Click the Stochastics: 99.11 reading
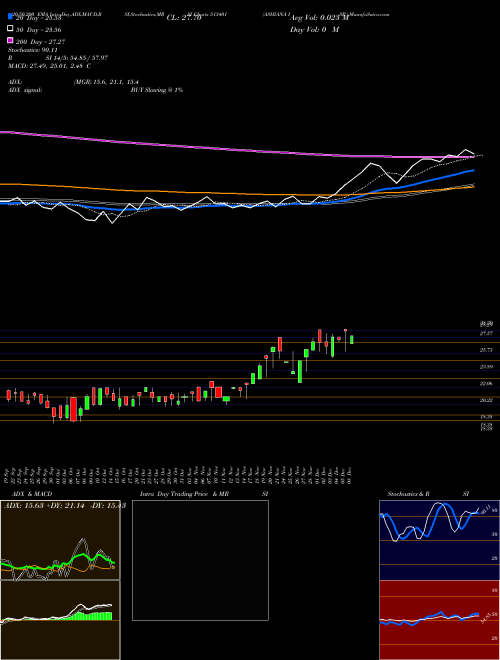 click(x=33, y=50)
